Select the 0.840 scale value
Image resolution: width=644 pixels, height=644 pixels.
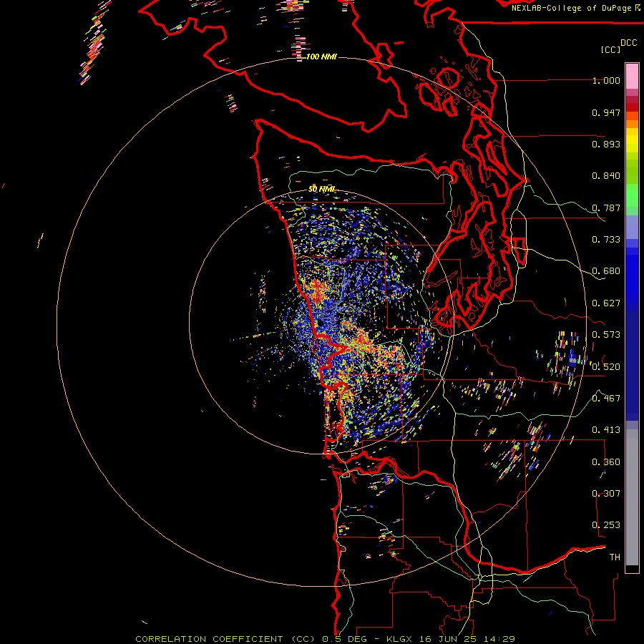coord(606,176)
